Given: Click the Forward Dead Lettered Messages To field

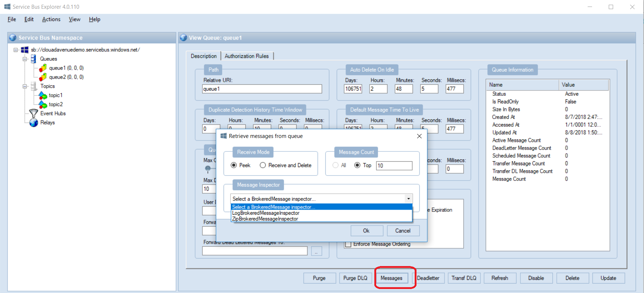Looking at the screenshot, I should coord(255,251).
